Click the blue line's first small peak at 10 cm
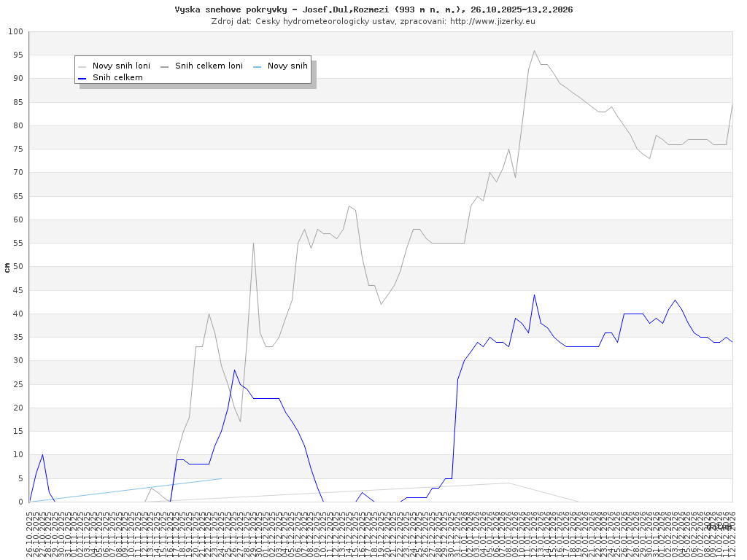This screenshot has width=747, height=560. 42,455
